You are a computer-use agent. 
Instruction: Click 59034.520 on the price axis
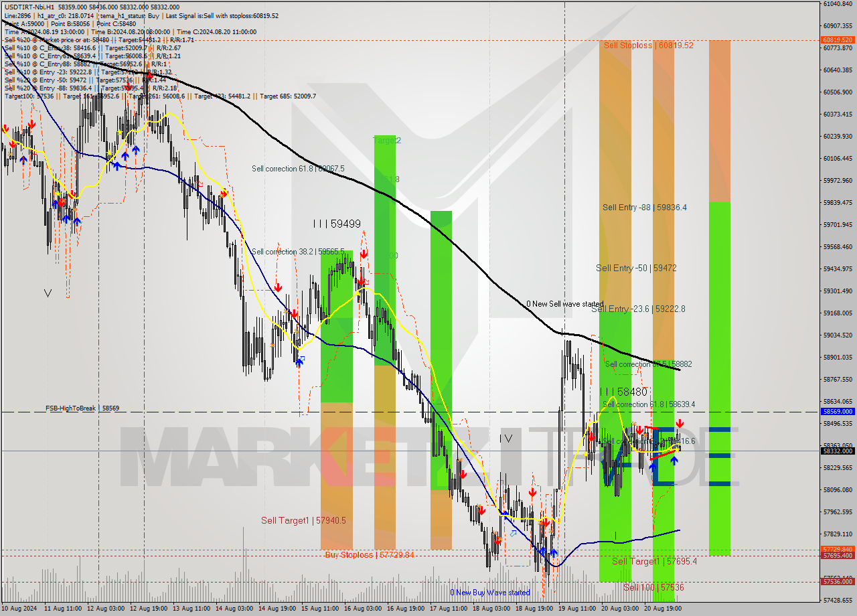(838, 335)
